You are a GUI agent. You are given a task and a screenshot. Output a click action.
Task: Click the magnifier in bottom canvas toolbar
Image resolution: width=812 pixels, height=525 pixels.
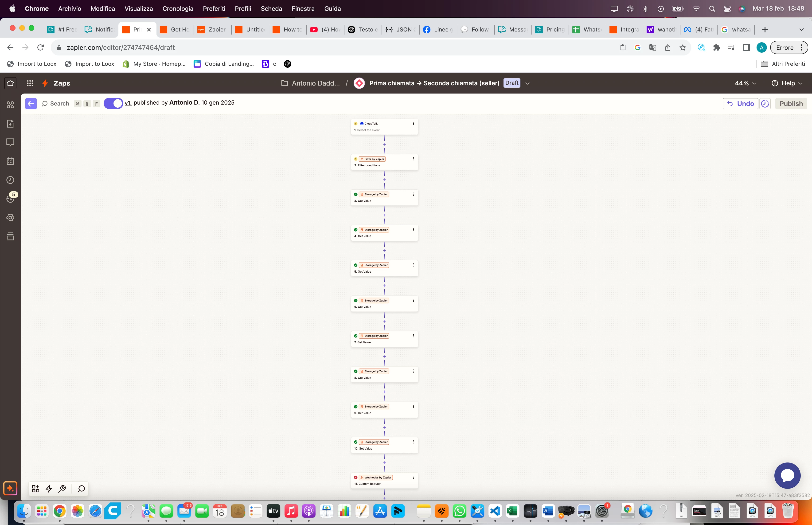(81, 489)
